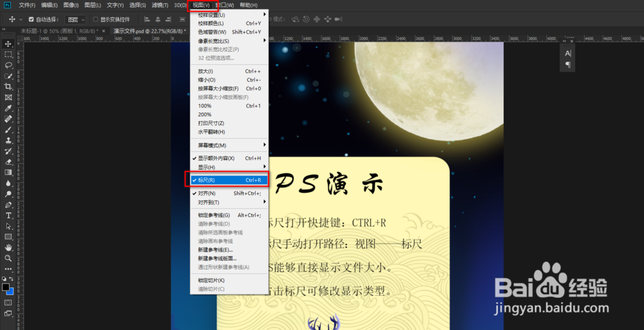Expand the 像素长宽比(S) submenu
The width and height of the screenshot is (644, 330).
pyautogui.click(x=229, y=41)
